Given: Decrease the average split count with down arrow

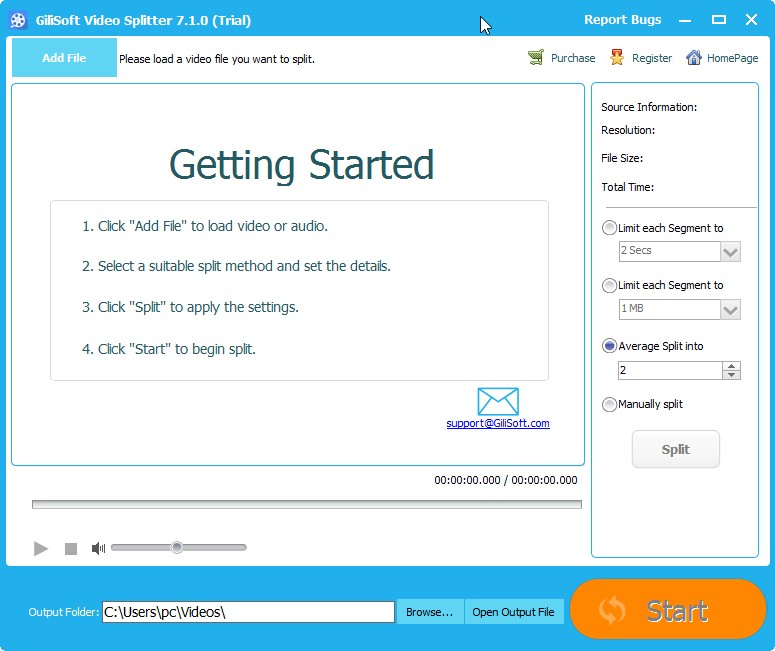Looking at the screenshot, I should (x=731, y=375).
